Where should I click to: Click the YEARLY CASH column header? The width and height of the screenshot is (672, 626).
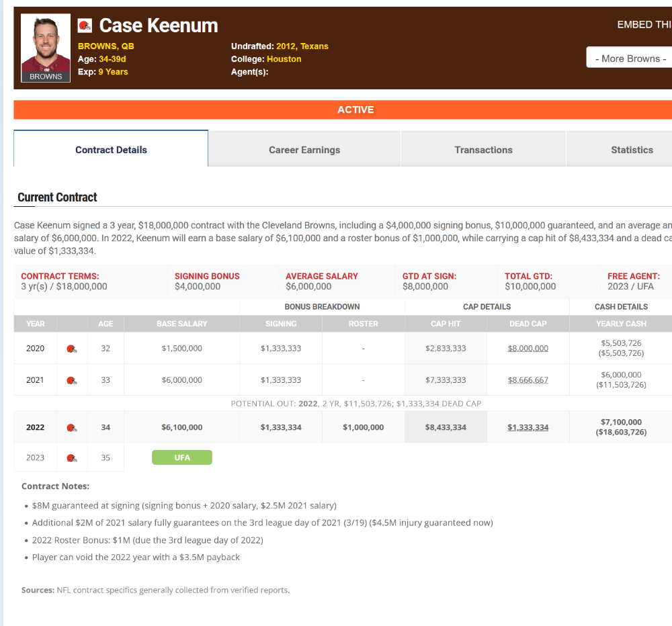[x=621, y=324]
